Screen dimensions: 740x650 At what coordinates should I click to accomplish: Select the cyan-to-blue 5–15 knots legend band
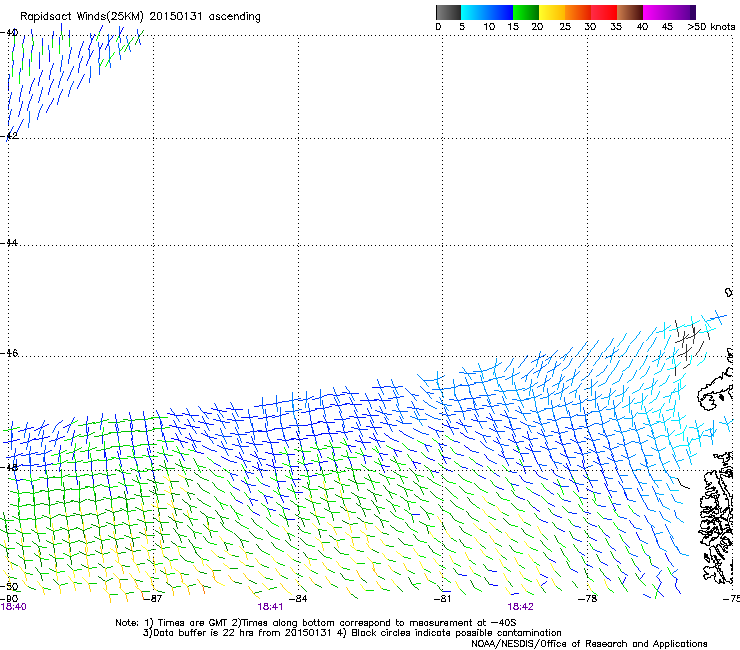[x=487, y=12]
